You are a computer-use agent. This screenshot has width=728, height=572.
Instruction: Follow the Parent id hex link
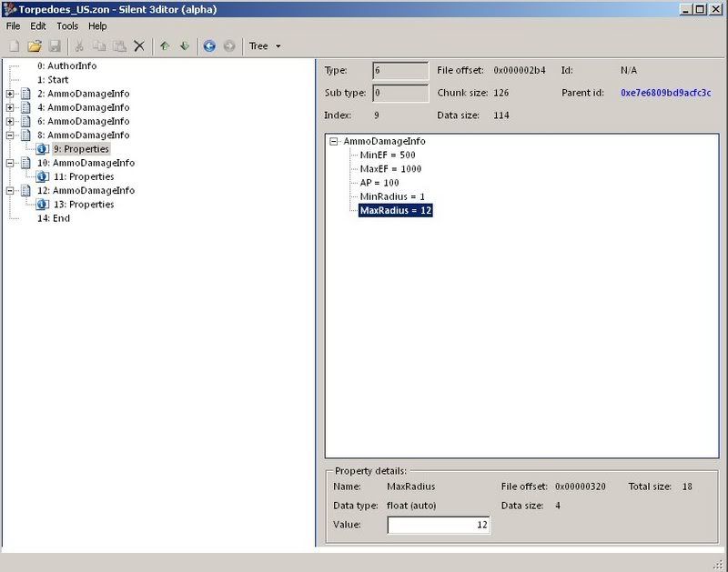coord(666,93)
